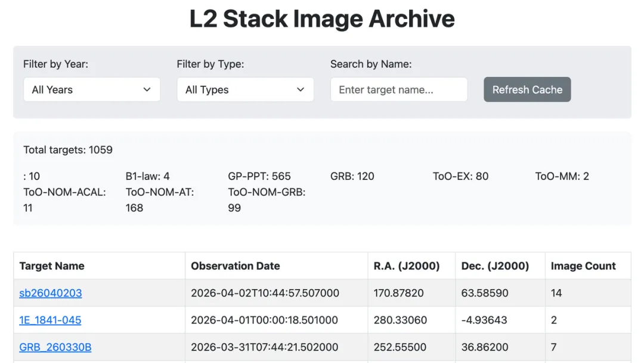Screen dimensions: 644x363
Task: Click the L2 Stack Image Archive heading
Action: click(x=322, y=19)
